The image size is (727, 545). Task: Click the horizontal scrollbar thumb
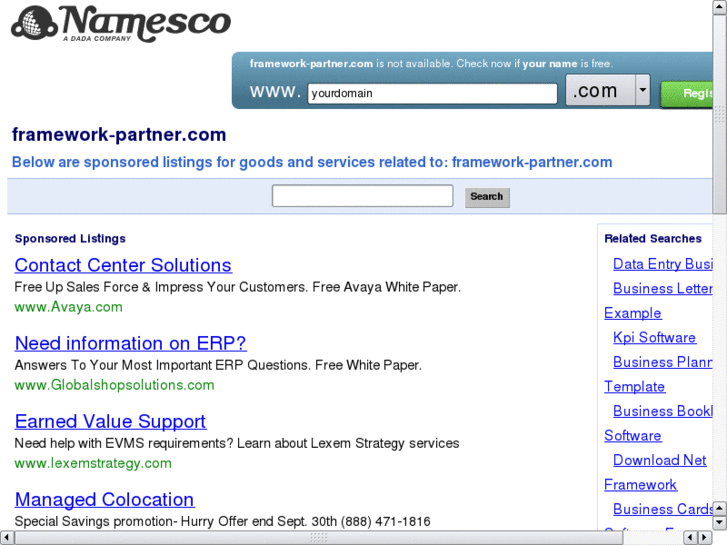319,538
